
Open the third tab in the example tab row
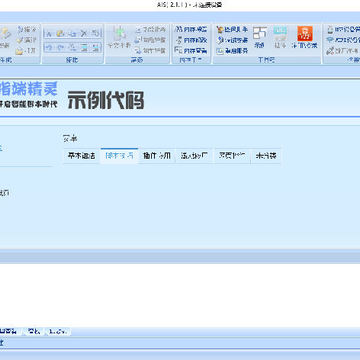coord(157,156)
